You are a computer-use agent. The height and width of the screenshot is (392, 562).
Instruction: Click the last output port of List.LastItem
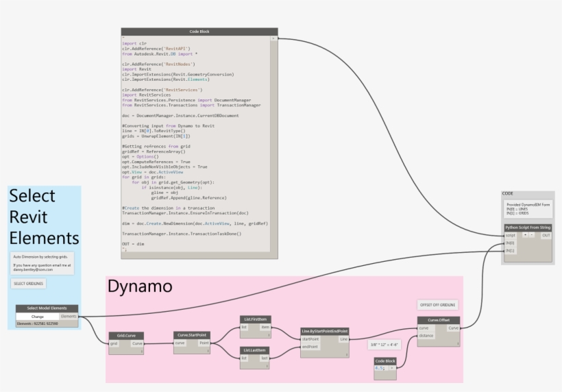(x=264, y=358)
